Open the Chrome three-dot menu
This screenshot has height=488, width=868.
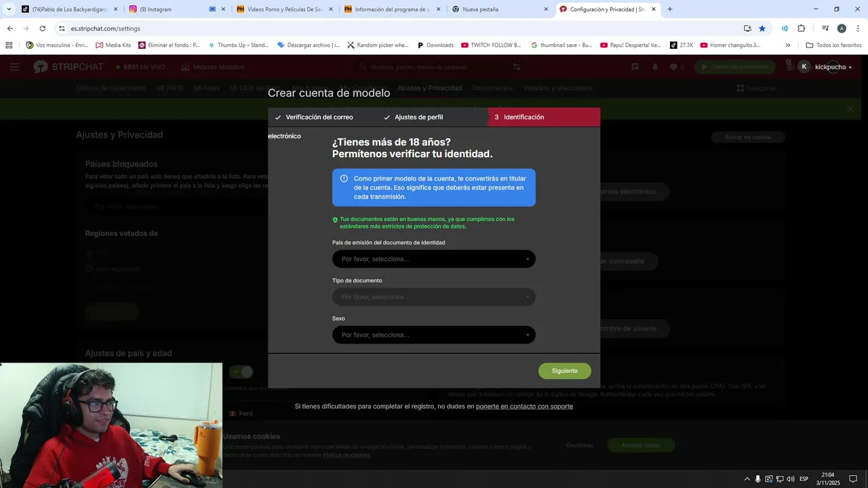pyautogui.click(x=858, y=28)
